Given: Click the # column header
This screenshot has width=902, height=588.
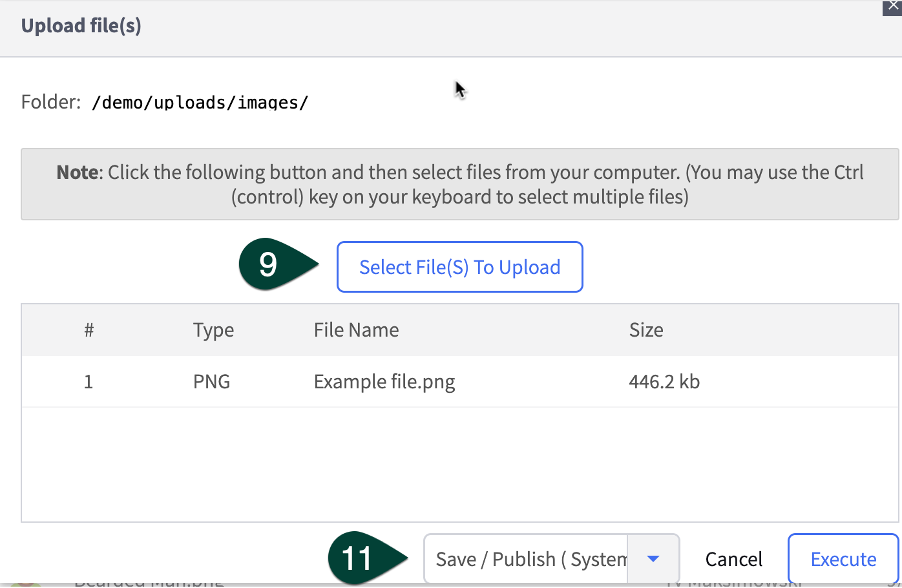Looking at the screenshot, I should point(89,330).
